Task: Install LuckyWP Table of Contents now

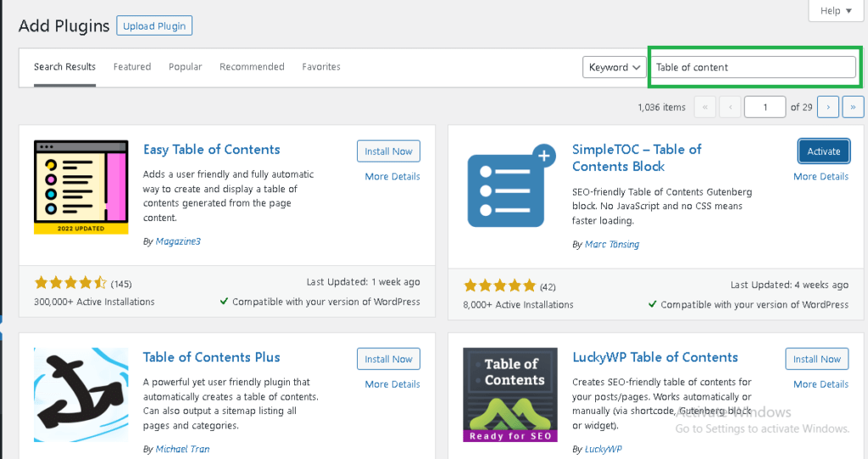Action: tap(817, 359)
